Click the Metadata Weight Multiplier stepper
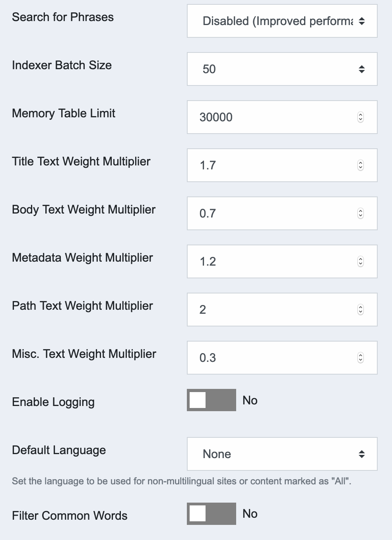This screenshot has height=540, width=392. [x=361, y=262]
